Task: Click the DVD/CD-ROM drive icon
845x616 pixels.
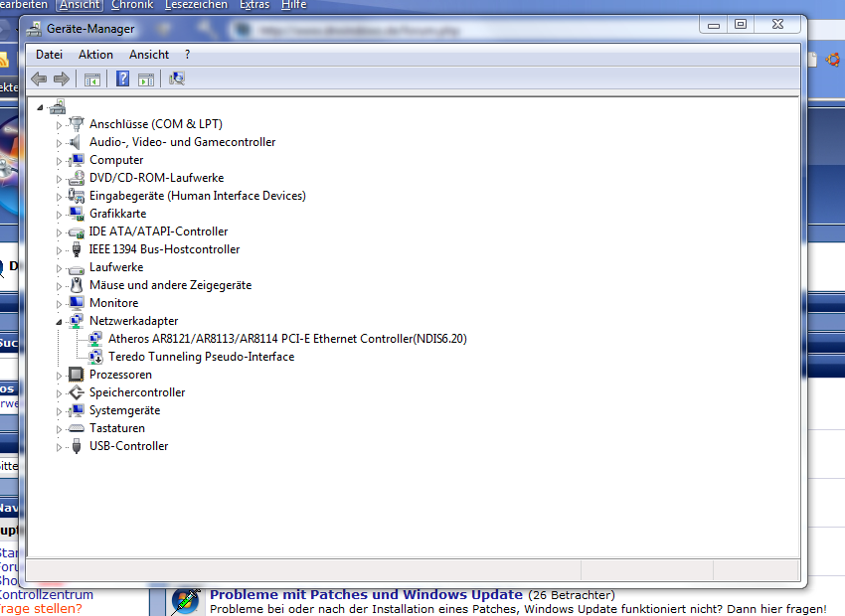Action: [77, 178]
